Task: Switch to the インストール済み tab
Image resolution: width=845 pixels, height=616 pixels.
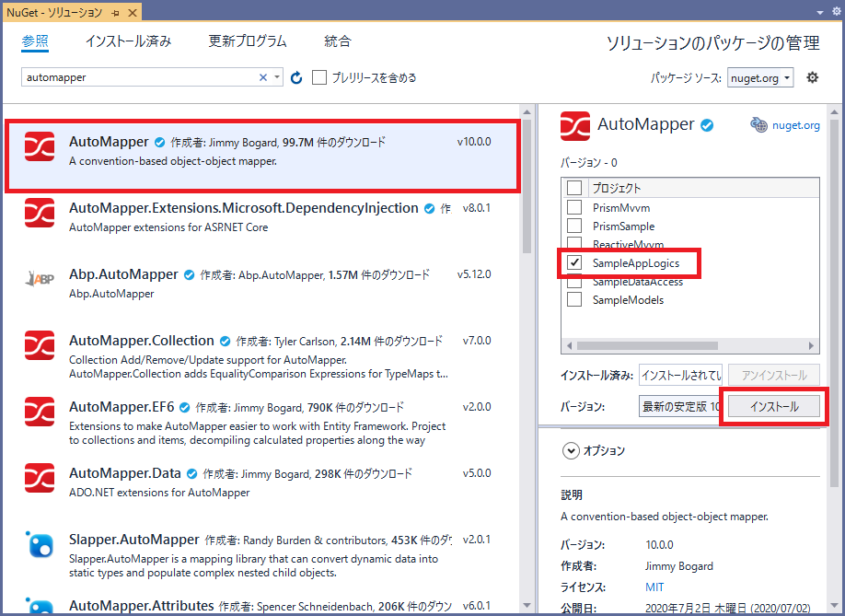Action: click(128, 41)
